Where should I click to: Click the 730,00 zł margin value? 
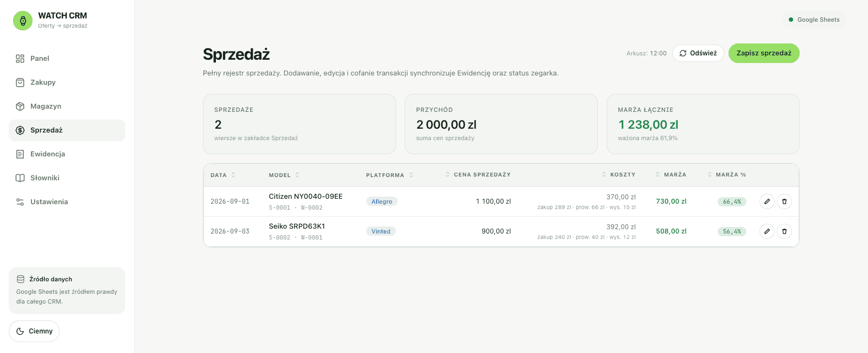point(671,201)
